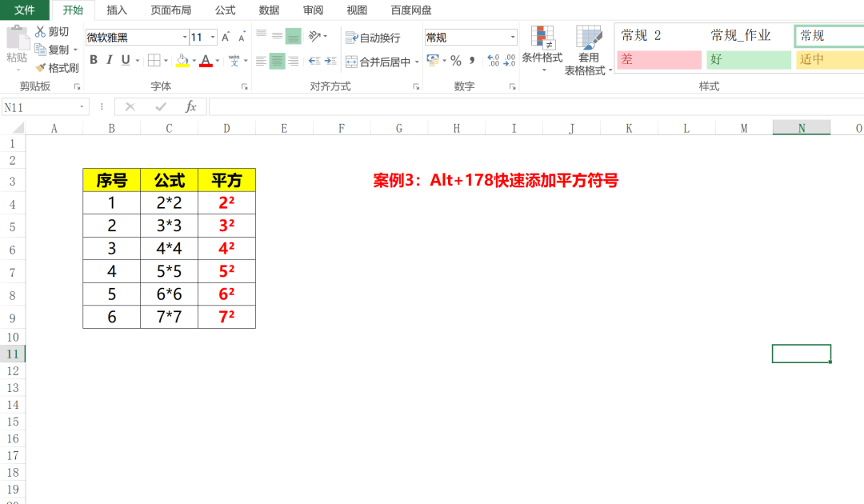Expand the borders dropdown arrow
Viewport: 864px width, 504px height.
166,61
